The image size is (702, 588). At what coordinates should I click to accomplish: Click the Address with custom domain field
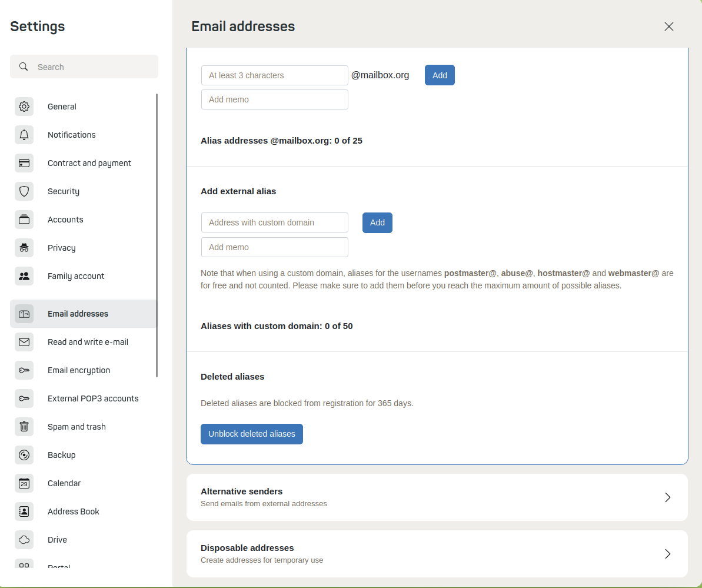(x=275, y=222)
